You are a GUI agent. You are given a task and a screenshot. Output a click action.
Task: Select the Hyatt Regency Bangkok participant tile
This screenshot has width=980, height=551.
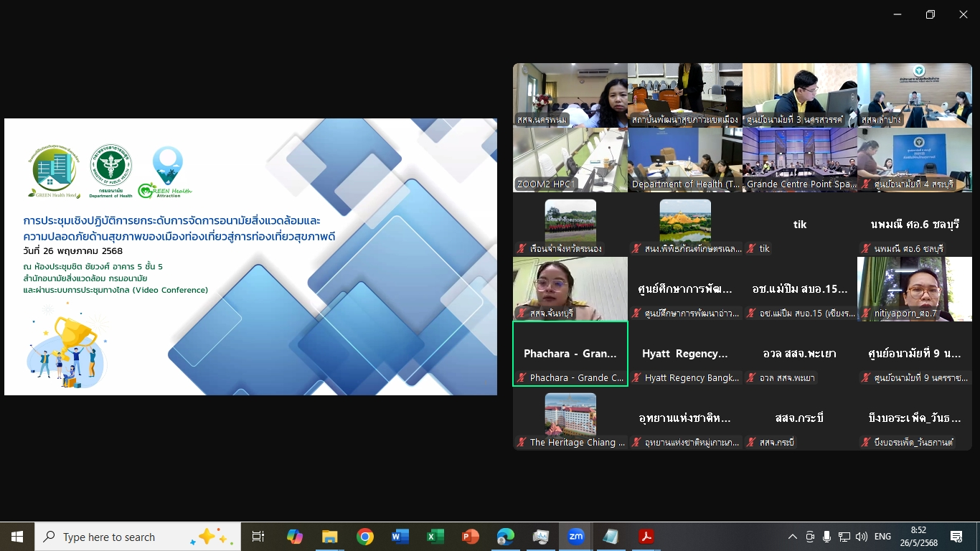685,354
